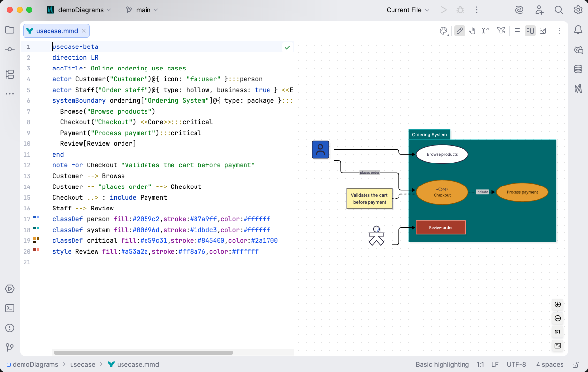Screen dimensions: 588x372
Task: Open color picker on line 18 gutter
Action: pyautogui.click(x=36, y=228)
